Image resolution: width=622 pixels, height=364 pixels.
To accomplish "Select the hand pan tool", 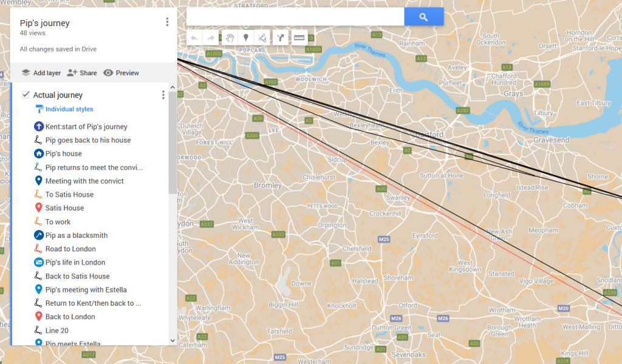I will (230, 38).
